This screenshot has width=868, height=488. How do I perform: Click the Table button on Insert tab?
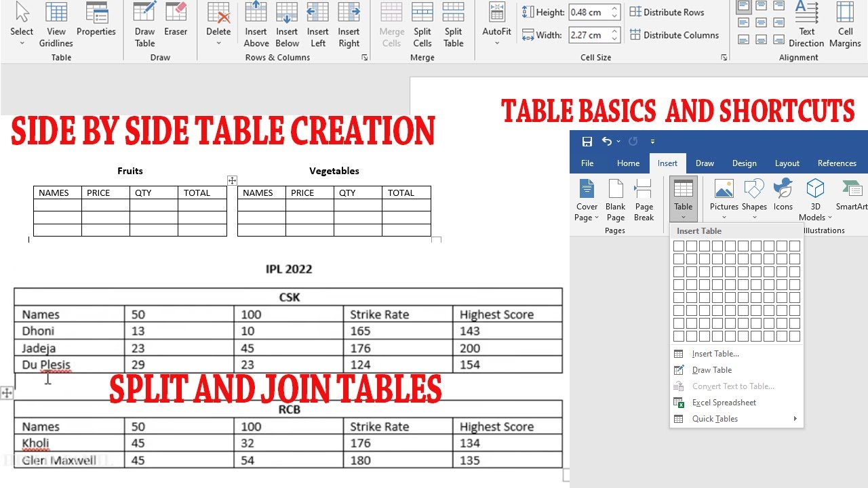coord(684,200)
